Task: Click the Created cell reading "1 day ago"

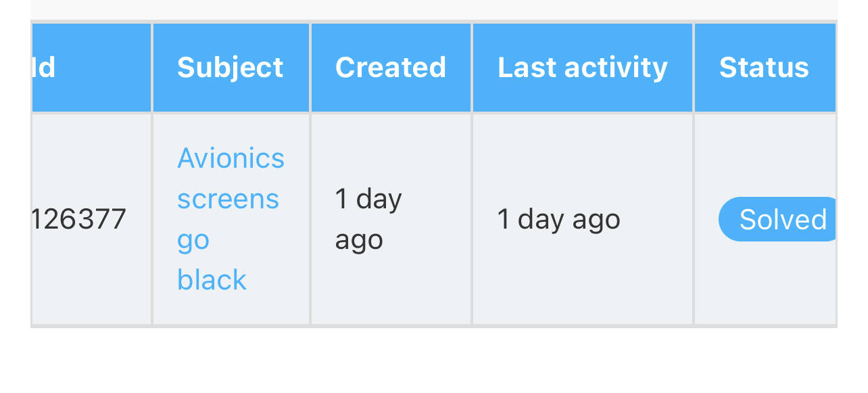Action: click(368, 219)
